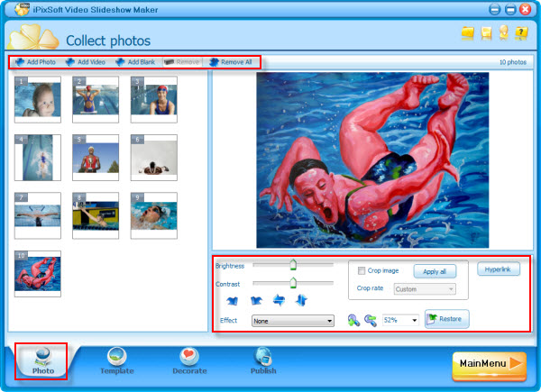Viewport: 541px width, 392px height.
Task: Expand the Crop rate dropdown
Action: tap(424, 289)
